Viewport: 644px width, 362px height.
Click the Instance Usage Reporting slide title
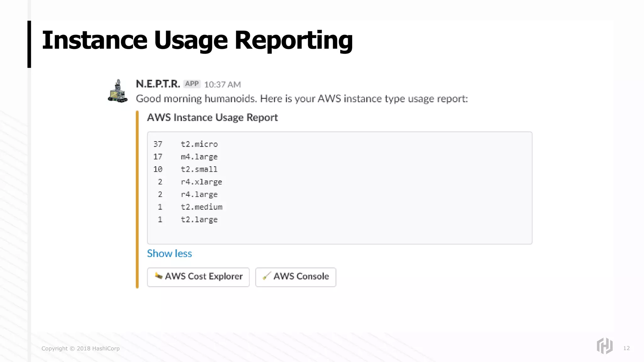click(197, 40)
